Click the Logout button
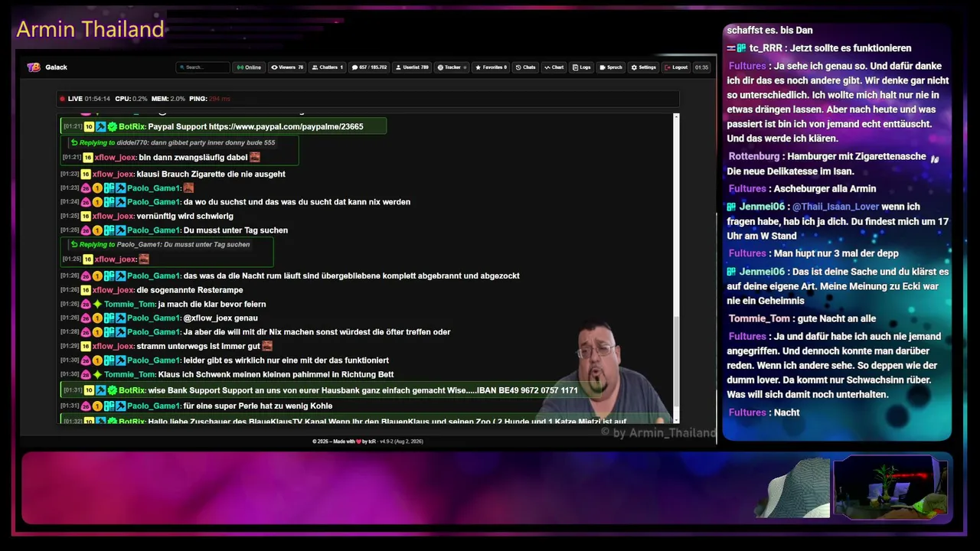980x551 pixels. pyautogui.click(x=676, y=67)
